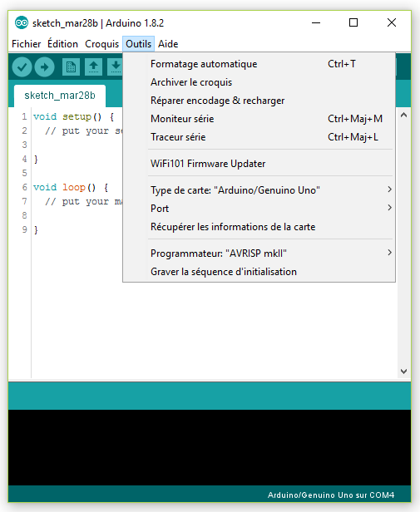Screen dimensions: 420x512
Task: Open the Édition menu
Action: 62,44
